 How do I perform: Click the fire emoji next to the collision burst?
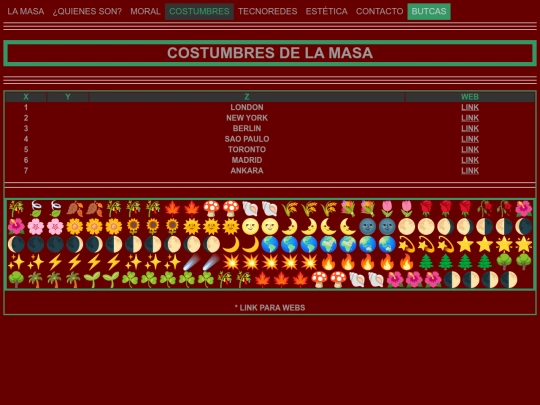coord(329,262)
